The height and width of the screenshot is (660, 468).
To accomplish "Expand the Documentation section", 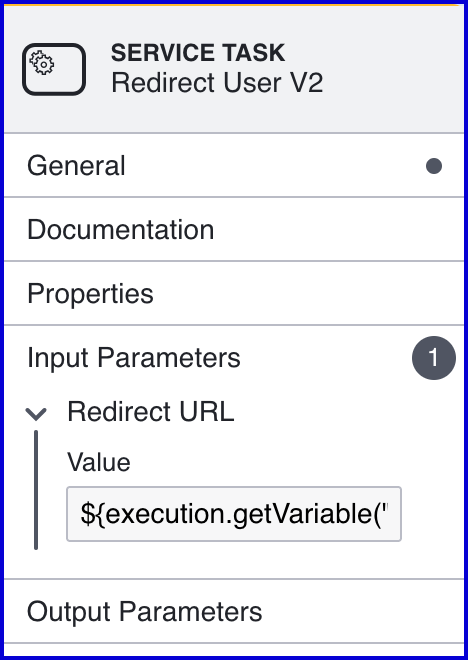I will click(x=234, y=229).
